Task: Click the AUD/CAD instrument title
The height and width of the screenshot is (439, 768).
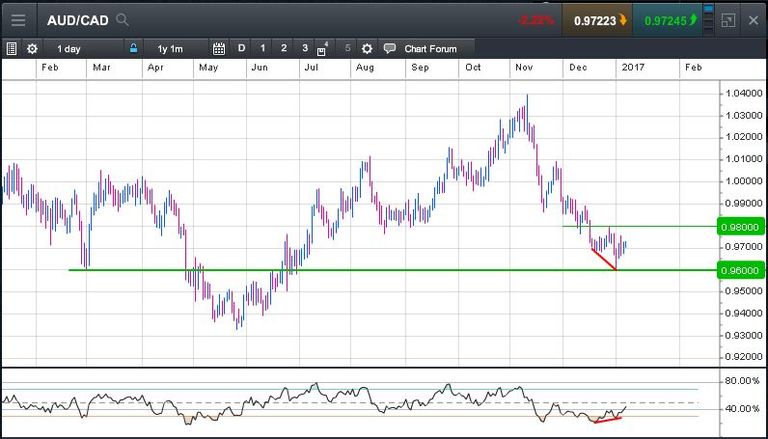Action: tap(77, 20)
